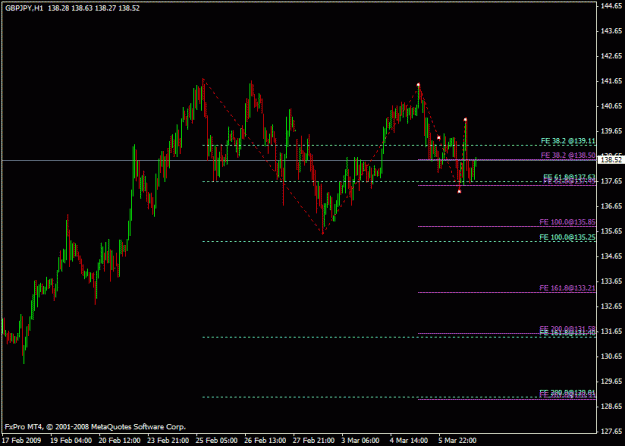
Task: Click the 143.65 price scale label
Action: [x=611, y=31]
